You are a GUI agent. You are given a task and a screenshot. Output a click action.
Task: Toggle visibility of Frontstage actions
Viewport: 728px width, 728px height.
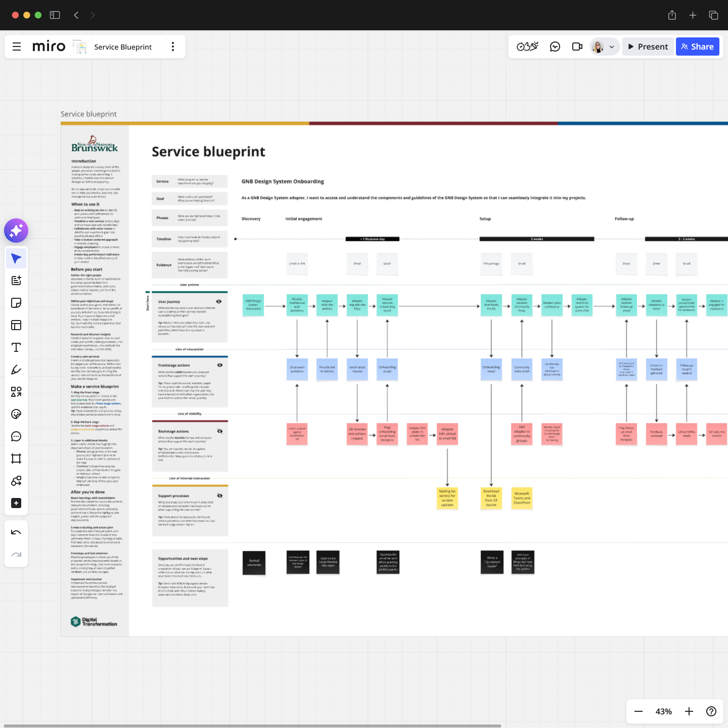tap(219, 365)
